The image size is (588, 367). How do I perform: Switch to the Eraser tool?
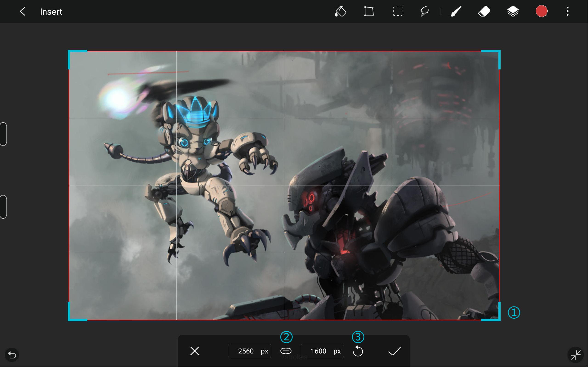pos(484,11)
